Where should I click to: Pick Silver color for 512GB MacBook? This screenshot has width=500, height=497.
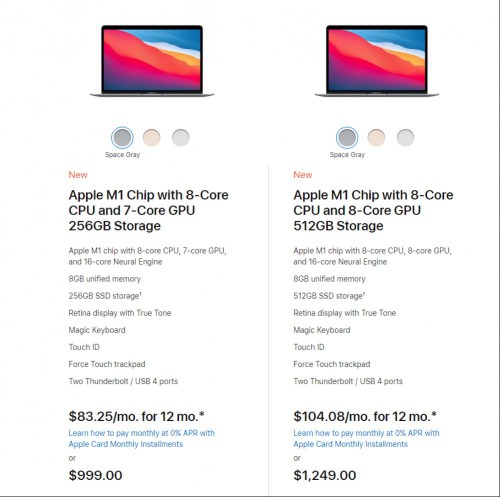point(405,138)
